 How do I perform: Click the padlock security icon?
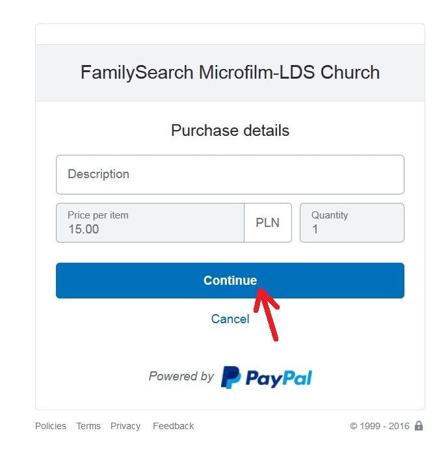419,426
